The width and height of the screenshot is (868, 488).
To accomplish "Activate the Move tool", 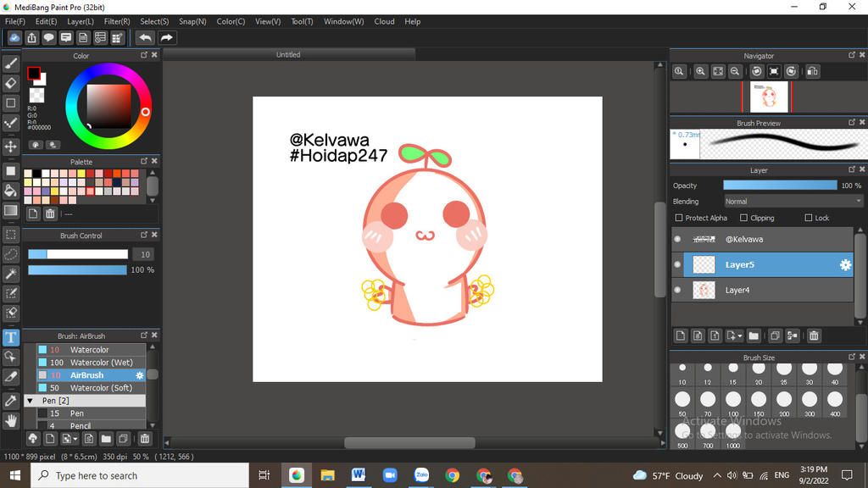I will pyautogui.click(x=11, y=147).
